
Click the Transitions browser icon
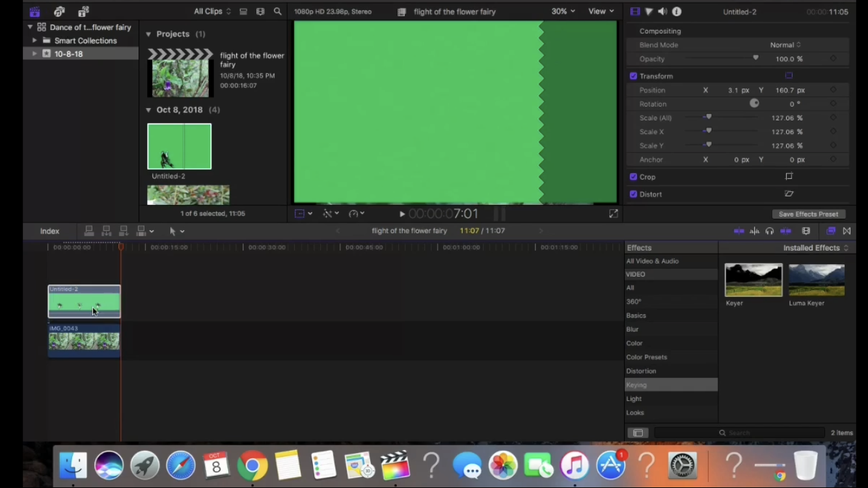(847, 230)
